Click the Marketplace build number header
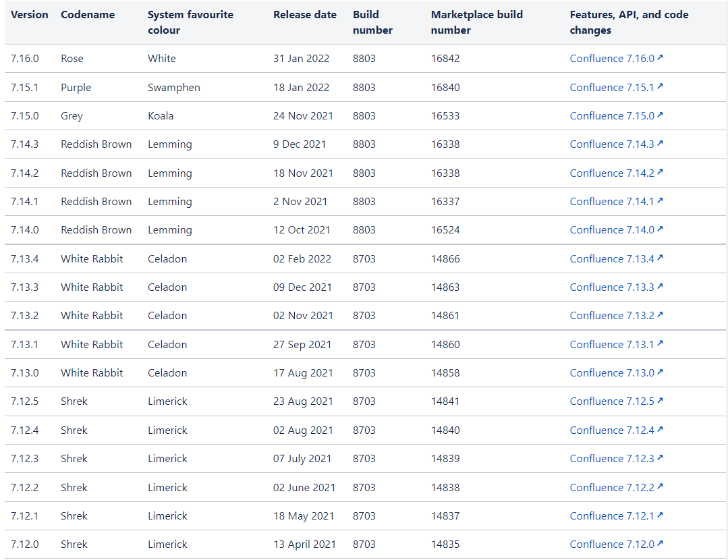The image size is (728, 560). [x=476, y=22]
